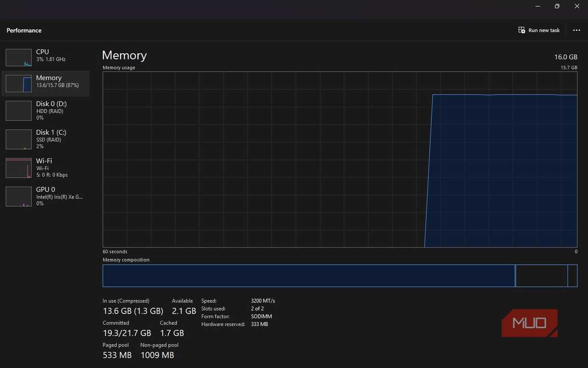Open the three-dots more options menu
The image size is (588, 368).
point(576,30)
